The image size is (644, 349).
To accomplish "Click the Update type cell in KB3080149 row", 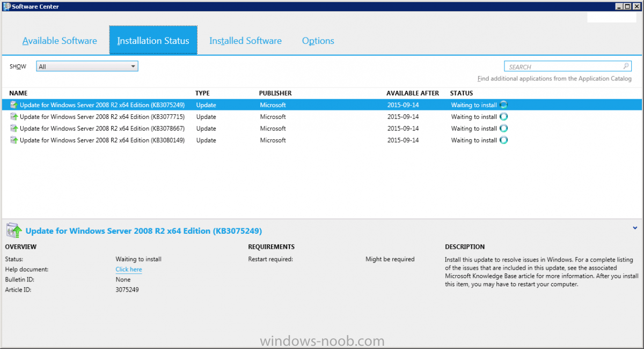I will pyautogui.click(x=206, y=140).
